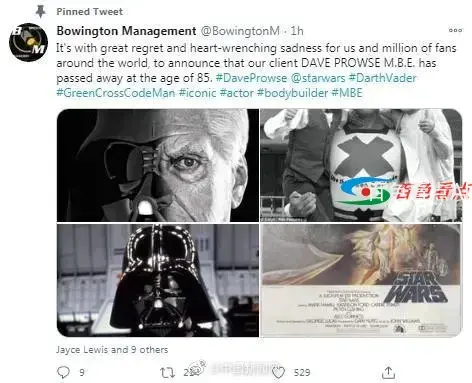The height and width of the screenshot is (383, 472).
Task: Open the share upload icon
Action: [388, 372]
